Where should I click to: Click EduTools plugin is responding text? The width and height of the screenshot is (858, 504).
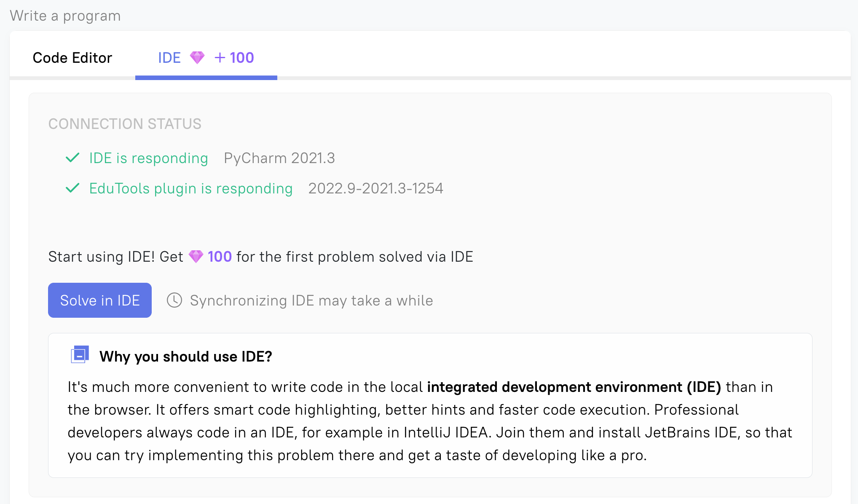click(190, 188)
